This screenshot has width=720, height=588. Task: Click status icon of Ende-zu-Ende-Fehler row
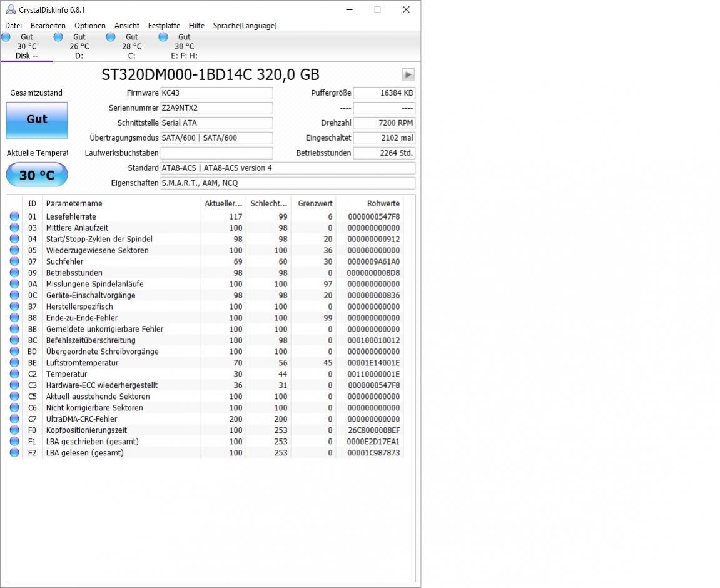click(14, 318)
